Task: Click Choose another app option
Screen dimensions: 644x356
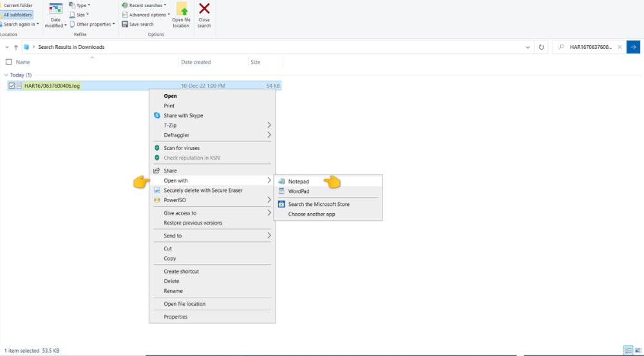Action: click(312, 214)
